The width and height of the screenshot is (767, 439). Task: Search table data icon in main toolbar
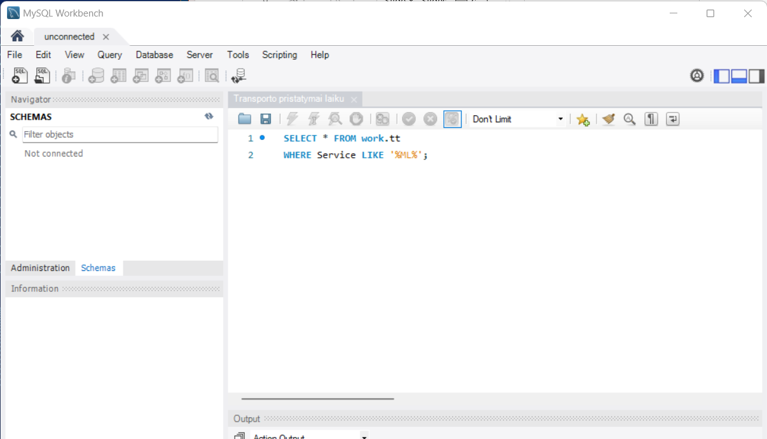pos(212,76)
